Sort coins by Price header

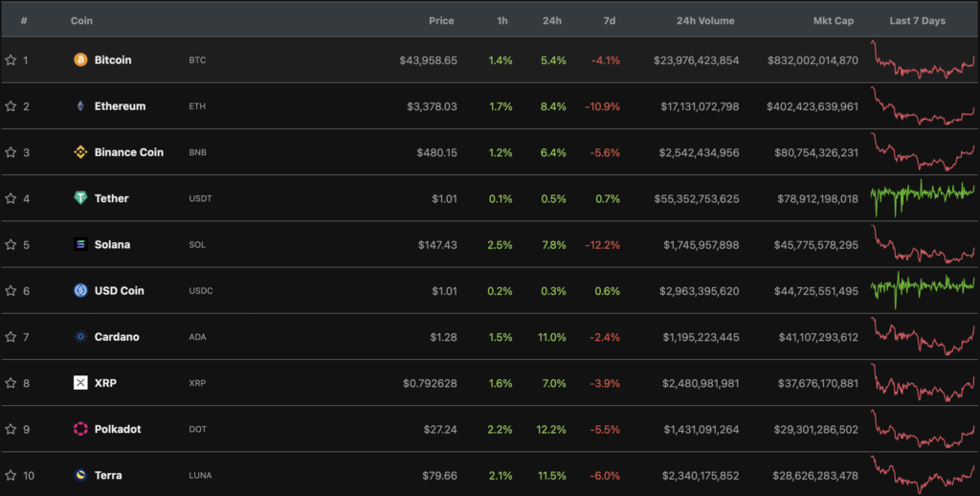pos(441,21)
